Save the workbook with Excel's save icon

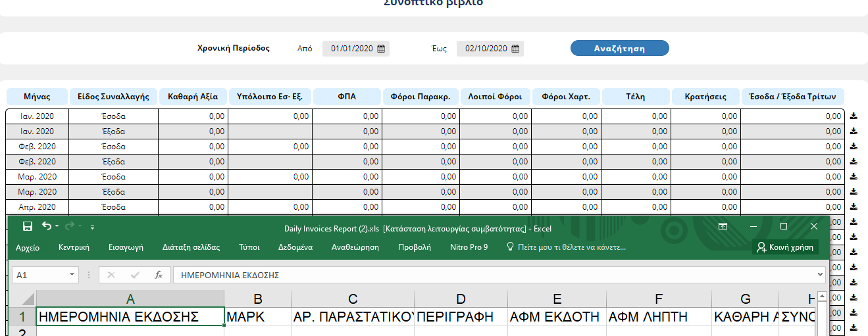coord(28,226)
